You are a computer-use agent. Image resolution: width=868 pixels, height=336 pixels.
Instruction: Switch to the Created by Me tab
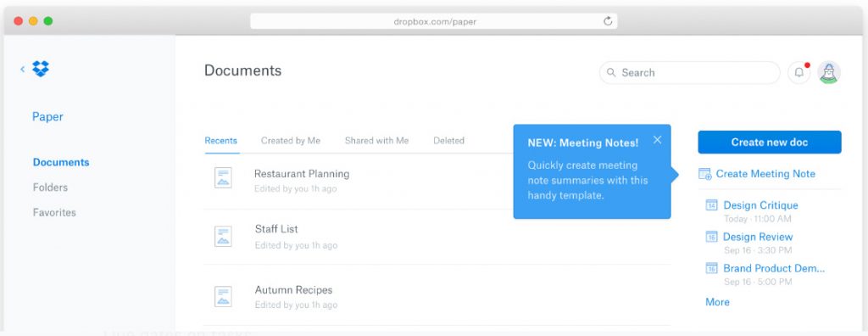point(291,141)
